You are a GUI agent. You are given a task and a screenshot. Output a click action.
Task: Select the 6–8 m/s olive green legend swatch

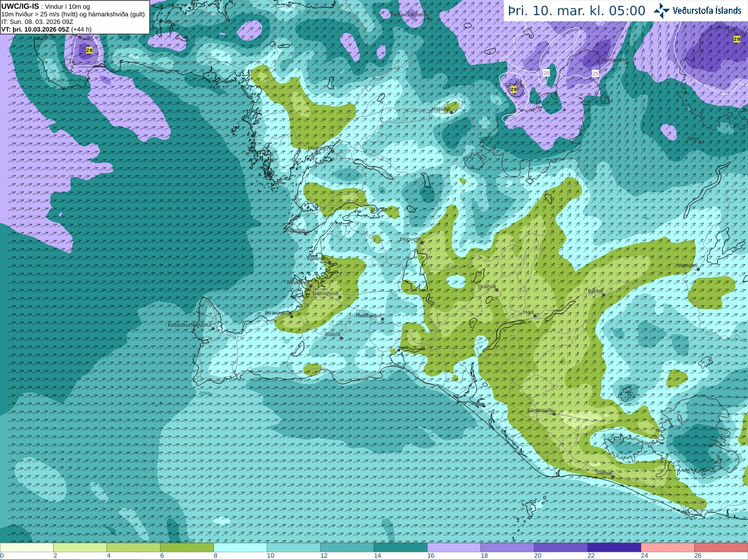coord(187,548)
